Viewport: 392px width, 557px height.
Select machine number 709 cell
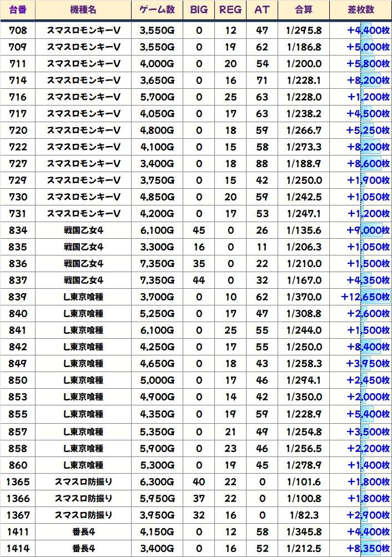click(x=18, y=47)
